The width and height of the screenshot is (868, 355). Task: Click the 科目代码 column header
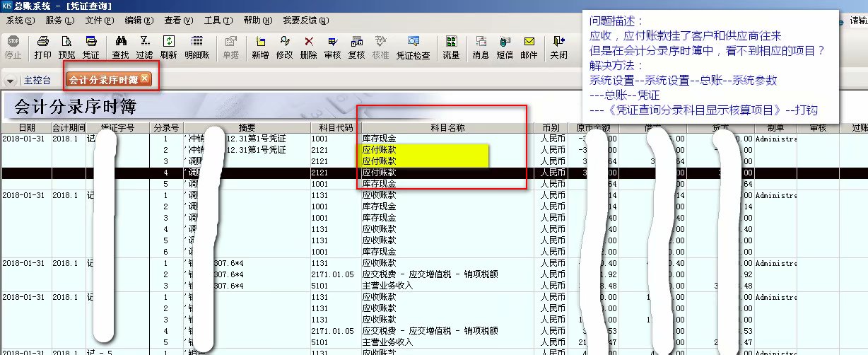[335, 127]
